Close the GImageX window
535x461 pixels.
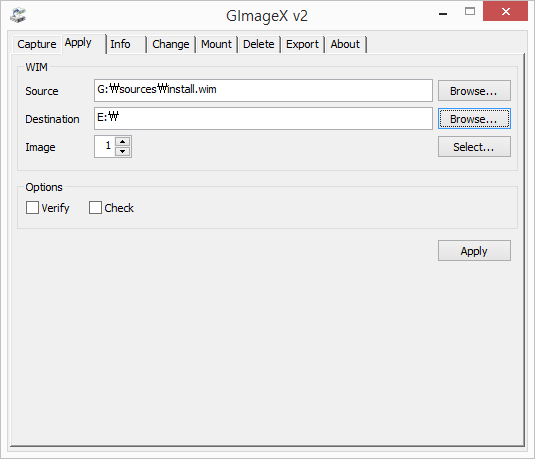[505, 12]
